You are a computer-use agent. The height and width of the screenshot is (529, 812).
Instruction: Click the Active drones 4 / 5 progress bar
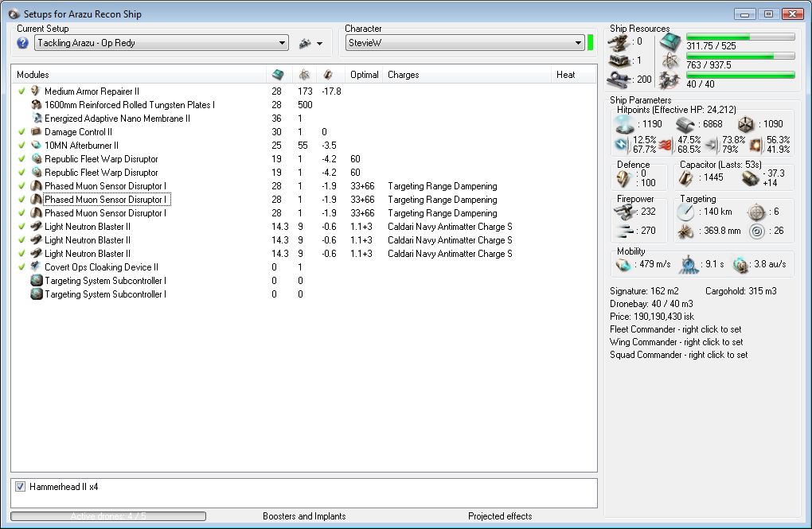(x=108, y=516)
